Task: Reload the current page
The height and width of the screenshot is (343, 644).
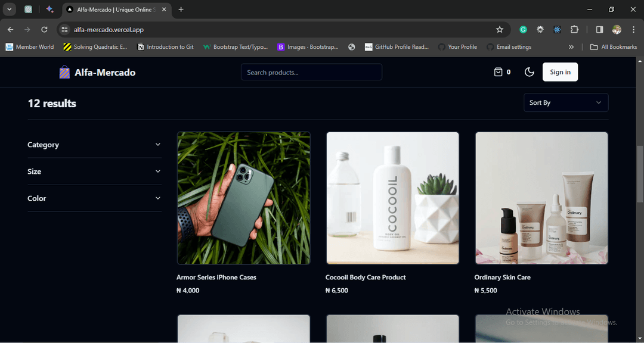Action: 44,30
